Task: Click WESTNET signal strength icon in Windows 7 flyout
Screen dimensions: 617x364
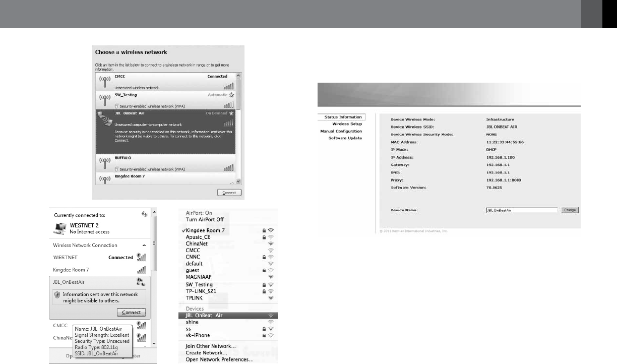Action: point(142,257)
